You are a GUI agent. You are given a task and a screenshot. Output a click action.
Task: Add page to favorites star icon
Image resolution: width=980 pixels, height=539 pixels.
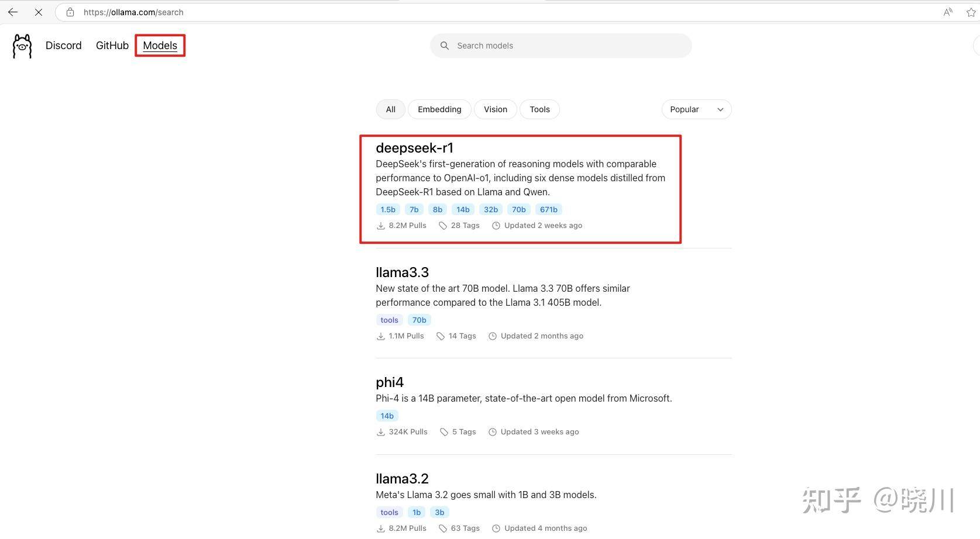tap(971, 12)
